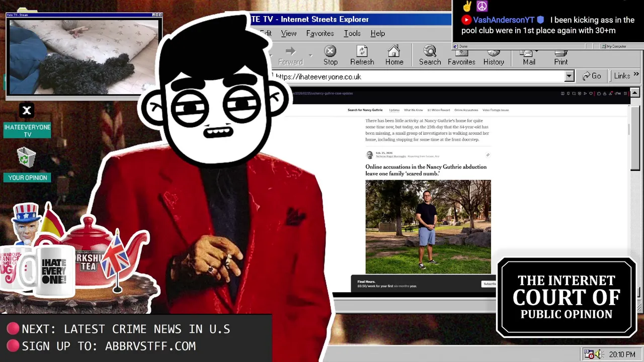Click the Forward arrow button
This screenshot has width=644, height=362.
tap(290, 56)
